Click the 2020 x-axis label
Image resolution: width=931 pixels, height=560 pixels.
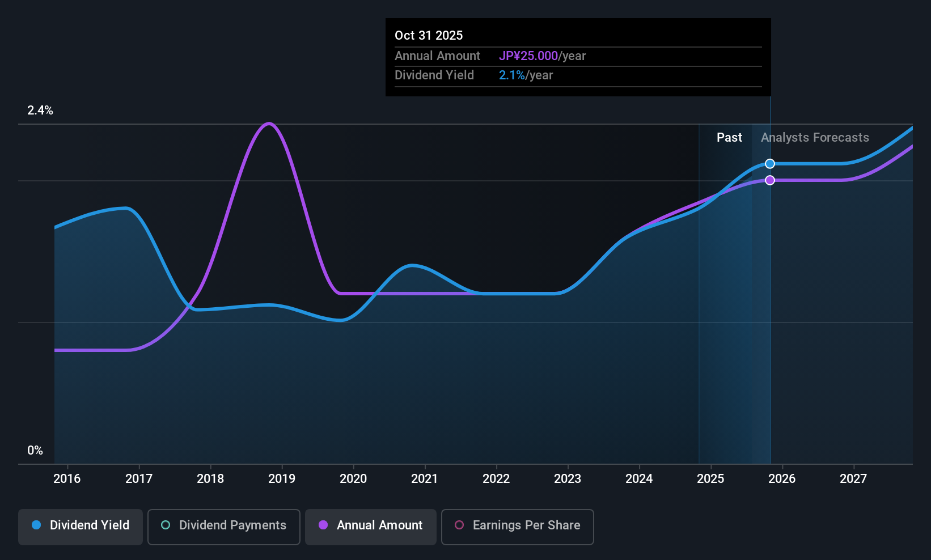click(353, 479)
